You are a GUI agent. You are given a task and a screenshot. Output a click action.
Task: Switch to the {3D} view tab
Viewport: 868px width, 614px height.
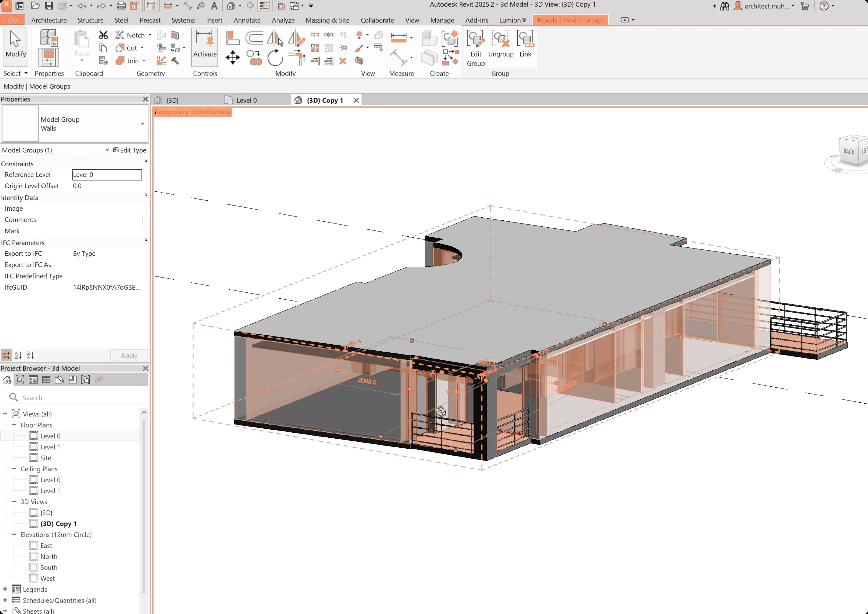coord(172,101)
